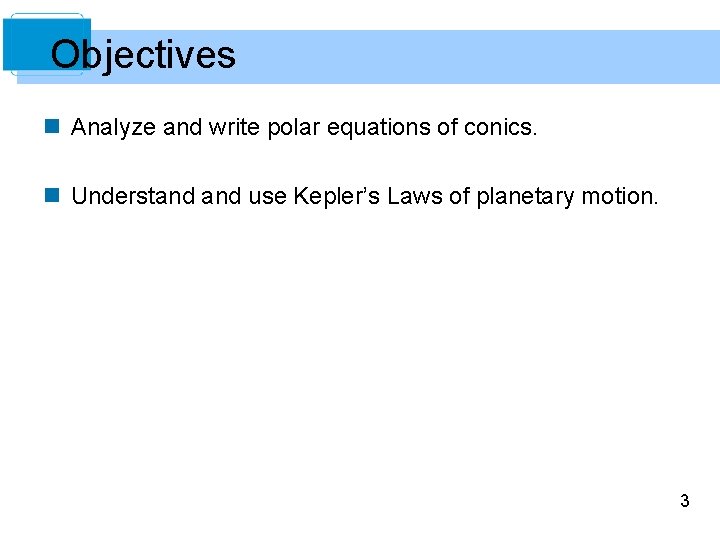Select the first square bullet marker
The image size is (720, 540).
[x=53, y=128]
